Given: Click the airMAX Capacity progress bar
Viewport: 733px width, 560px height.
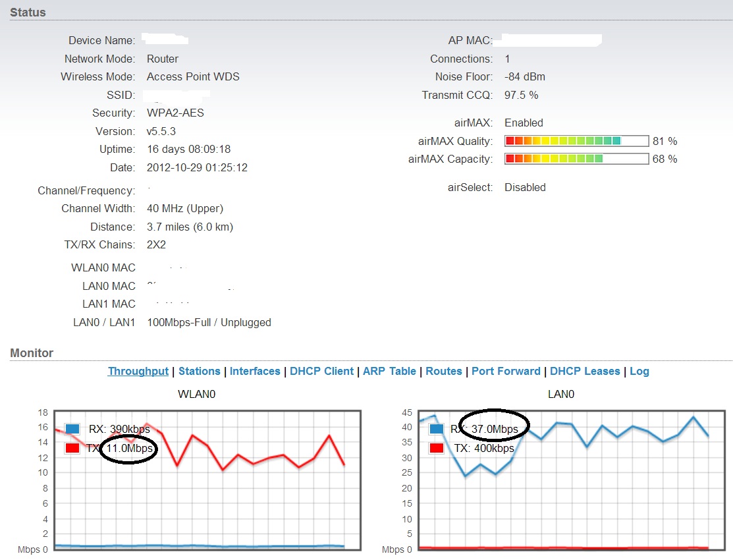Looking at the screenshot, I should coord(577,159).
